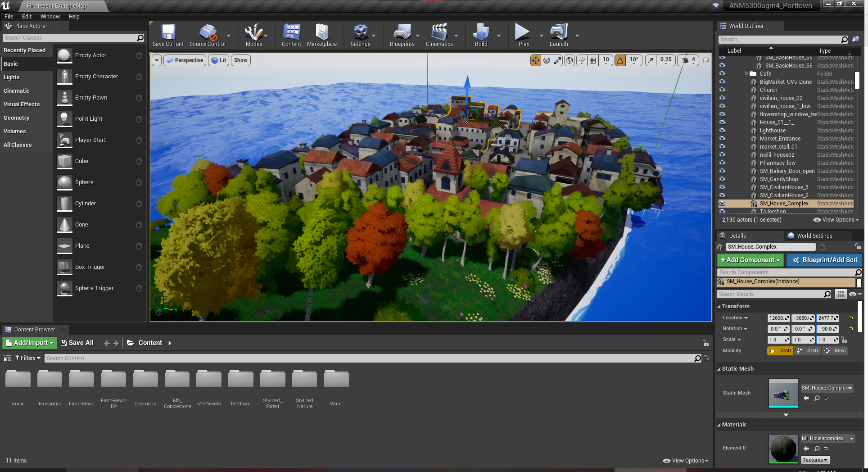Toggle scale snapping in the viewport

[x=651, y=60]
